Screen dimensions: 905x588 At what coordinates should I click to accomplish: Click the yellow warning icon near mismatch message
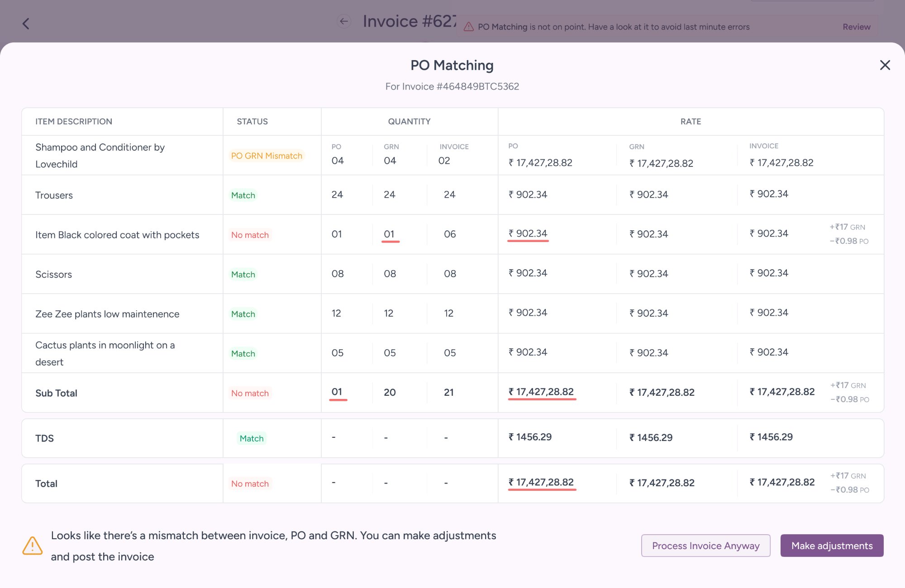click(33, 545)
